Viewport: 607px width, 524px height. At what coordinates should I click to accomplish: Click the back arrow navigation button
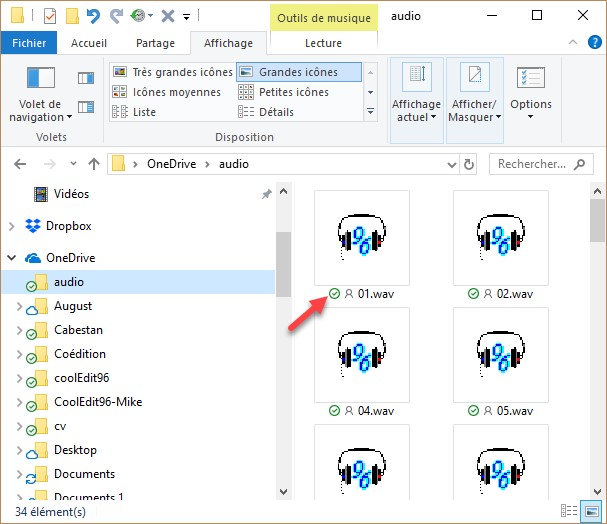point(21,163)
